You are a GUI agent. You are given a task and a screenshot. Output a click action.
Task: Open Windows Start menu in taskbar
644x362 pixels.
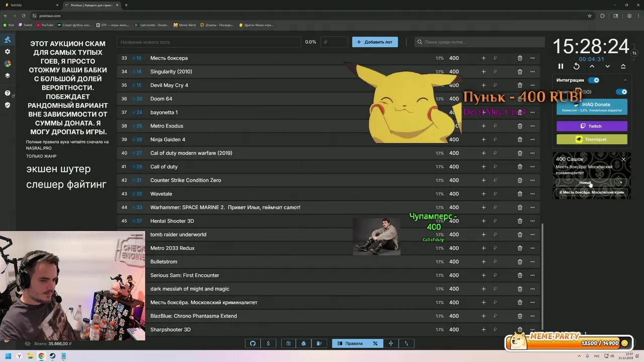coord(9,356)
